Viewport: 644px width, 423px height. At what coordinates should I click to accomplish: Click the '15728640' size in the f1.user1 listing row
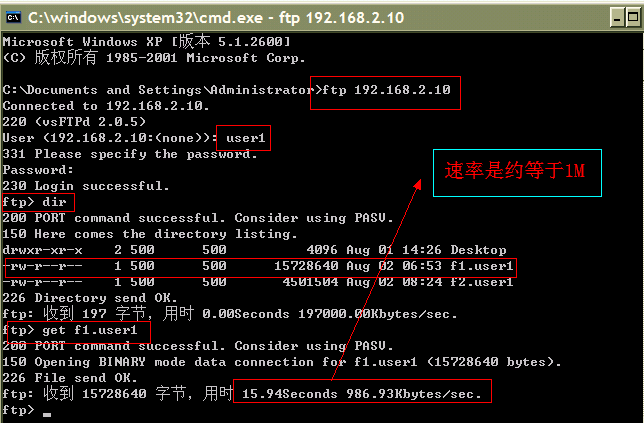(306, 266)
